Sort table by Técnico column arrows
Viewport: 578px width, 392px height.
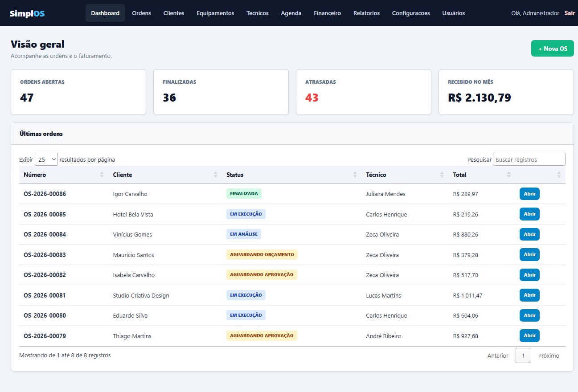click(x=442, y=175)
